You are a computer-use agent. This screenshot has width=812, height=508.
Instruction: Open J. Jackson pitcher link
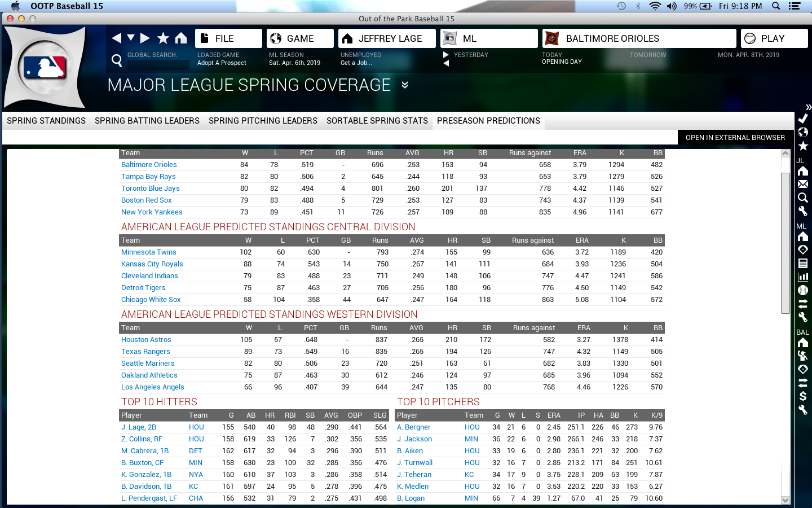414,439
